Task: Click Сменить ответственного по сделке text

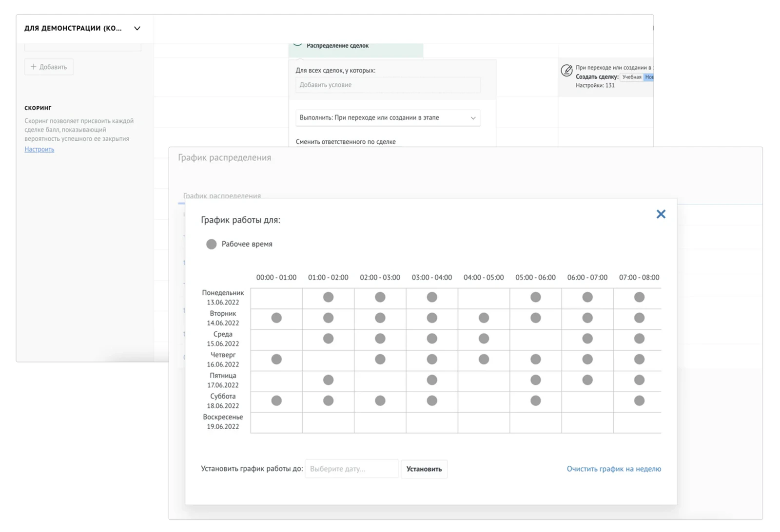Action: pyautogui.click(x=346, y=142)
